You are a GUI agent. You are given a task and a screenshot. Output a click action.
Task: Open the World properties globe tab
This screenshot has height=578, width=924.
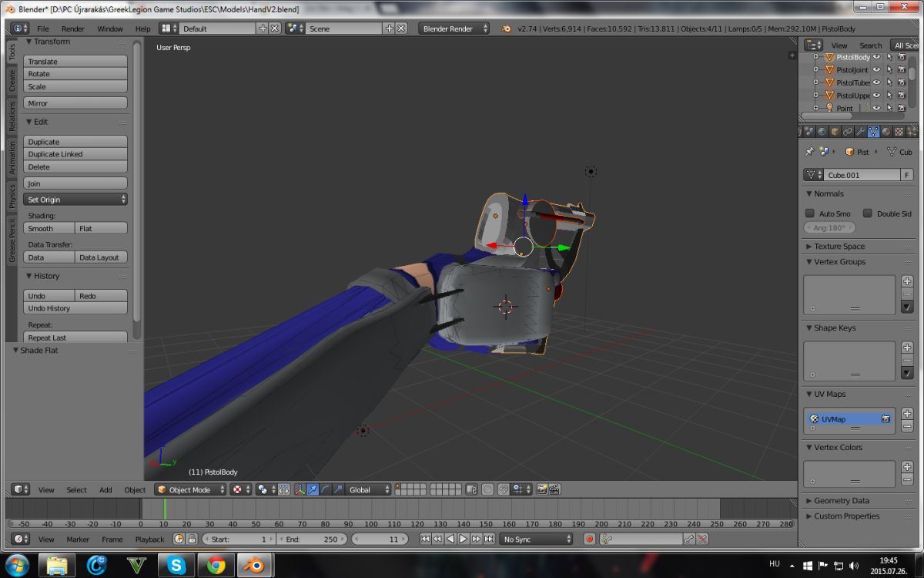pyautogui.click(x=822, y=132)
